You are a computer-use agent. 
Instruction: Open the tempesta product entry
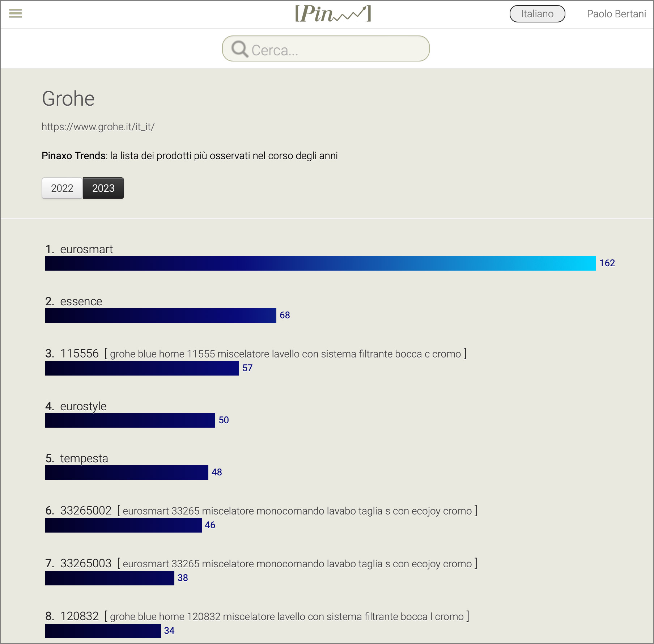pyautogui.click(x=84, y=458)
